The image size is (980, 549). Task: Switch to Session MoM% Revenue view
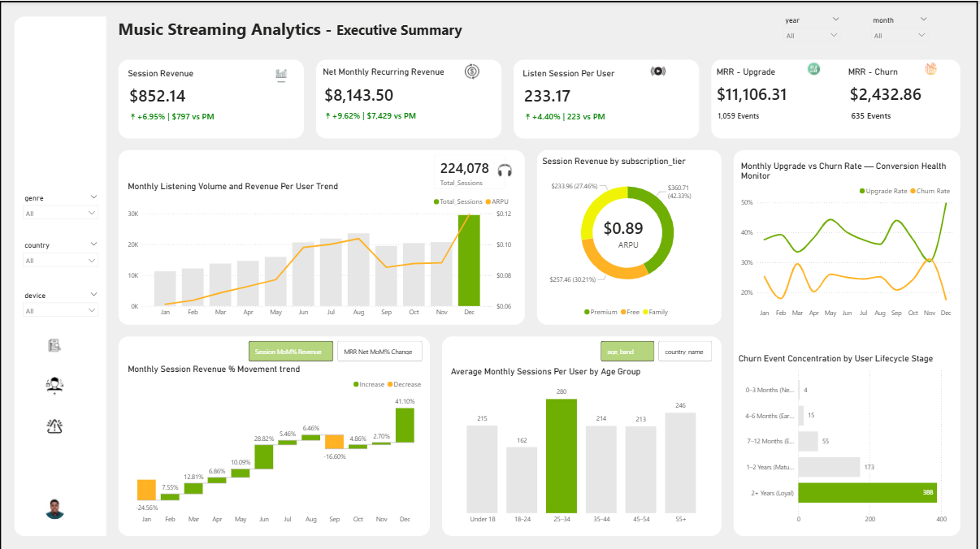[291, 352]
